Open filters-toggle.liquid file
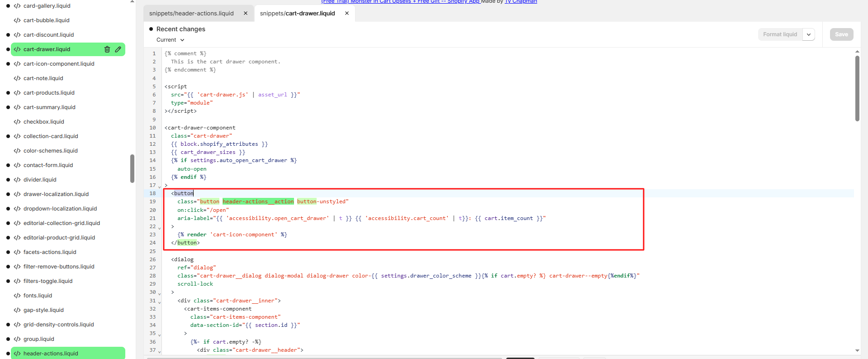The width and height of the screenshot is (868, 359). click(48, 281)
